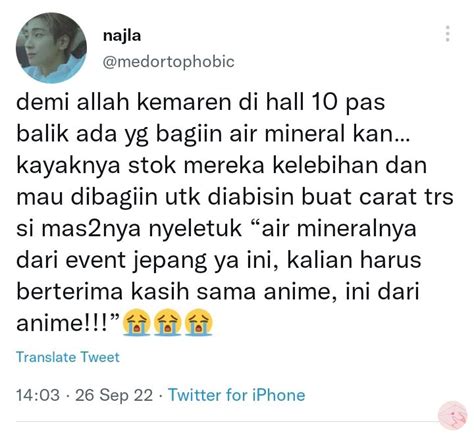Click the Translate Tweet link
Image resolution: width=474 pixels, height=437 pixels.
click(68, 357)
